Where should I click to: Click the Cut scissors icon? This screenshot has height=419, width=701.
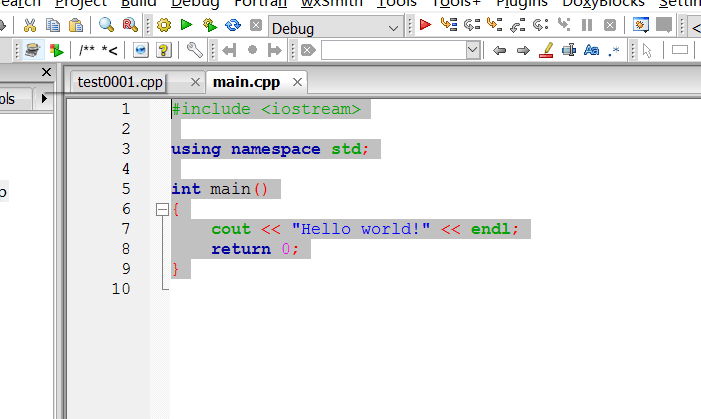point(30,25)
